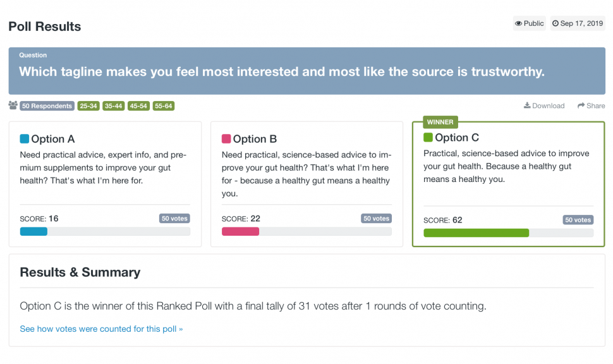
Task: Select the 45-54 age filter tag
Action: click(138, 106)
